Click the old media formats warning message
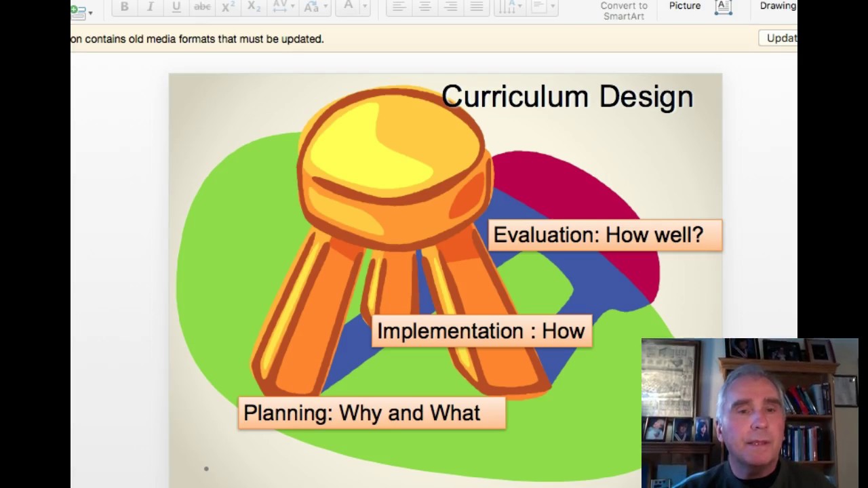 click(197, 39)
